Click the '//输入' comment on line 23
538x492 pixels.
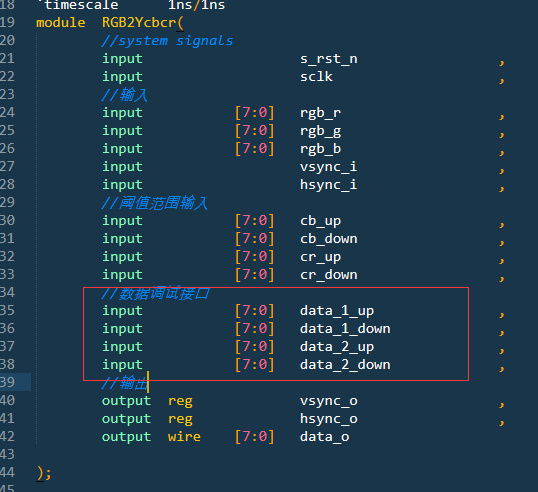pyautogui.click(x=125, y=95)
